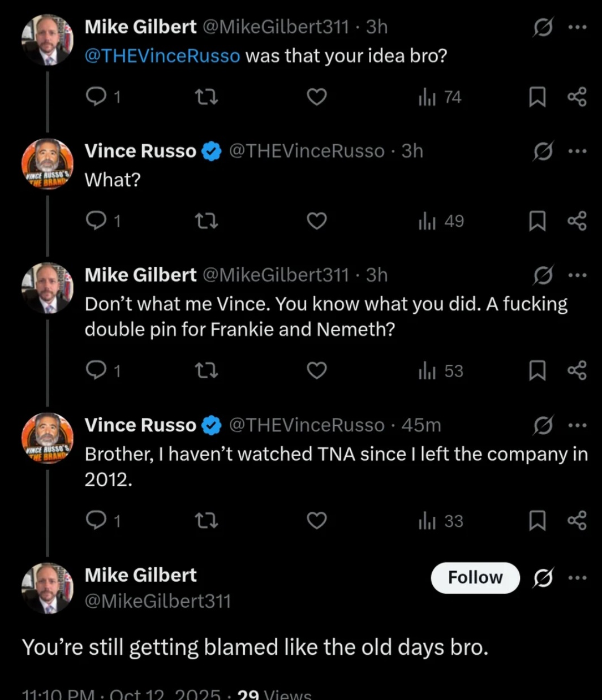Follow Mike Gilbert
The width and height of the screenshot is (602, 700).
click(x=475, y=577)
